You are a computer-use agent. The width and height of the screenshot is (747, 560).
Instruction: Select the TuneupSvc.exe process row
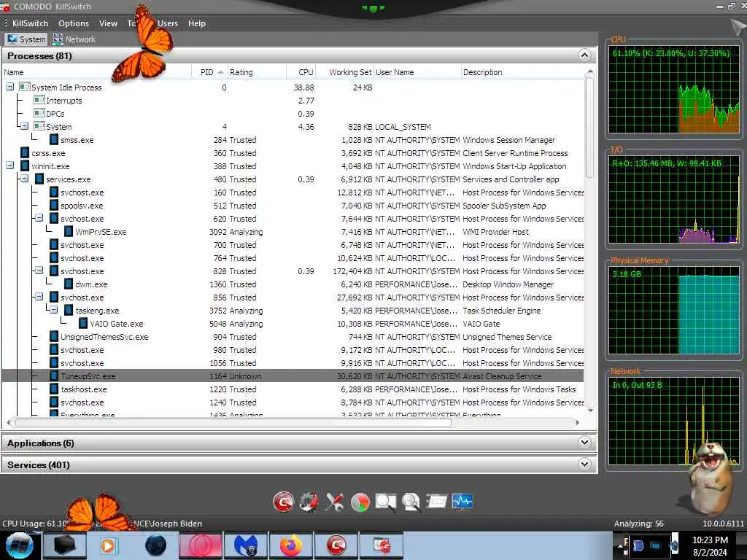(293, 376)
